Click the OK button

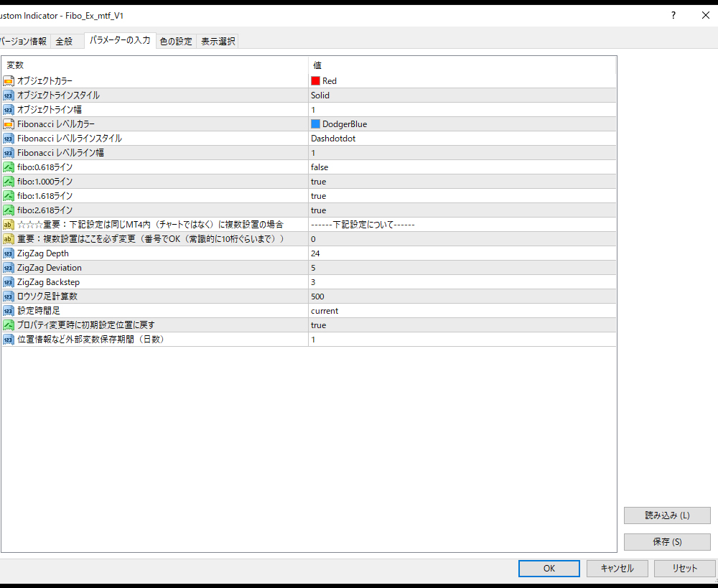pos(549,569)
